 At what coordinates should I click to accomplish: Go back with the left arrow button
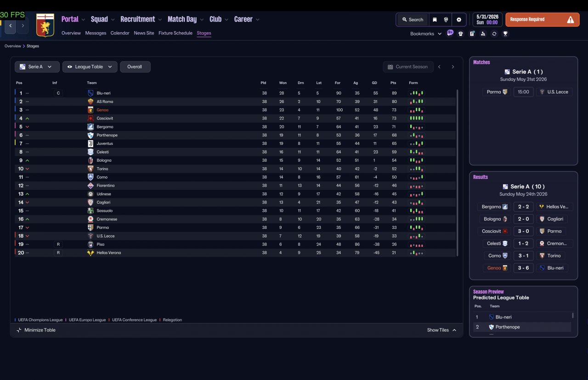pos(10,26)
